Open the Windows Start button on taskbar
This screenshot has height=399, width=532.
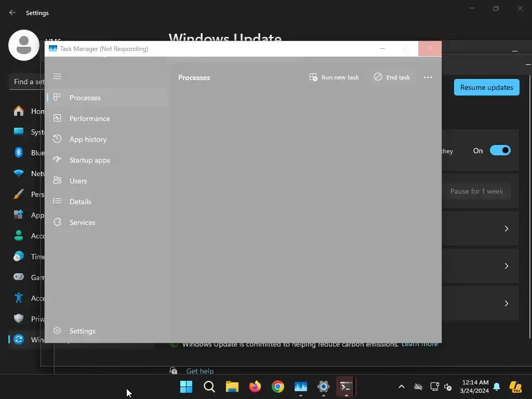187,387
